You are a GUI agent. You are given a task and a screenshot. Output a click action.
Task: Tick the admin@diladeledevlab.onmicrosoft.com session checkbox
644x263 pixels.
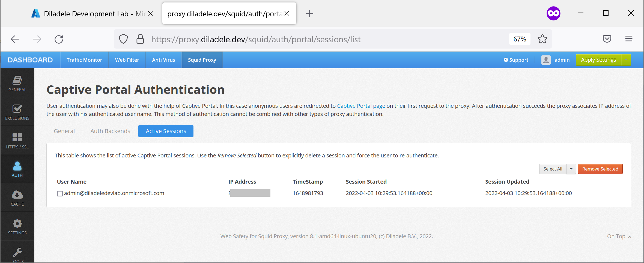(x=60, y=193)
